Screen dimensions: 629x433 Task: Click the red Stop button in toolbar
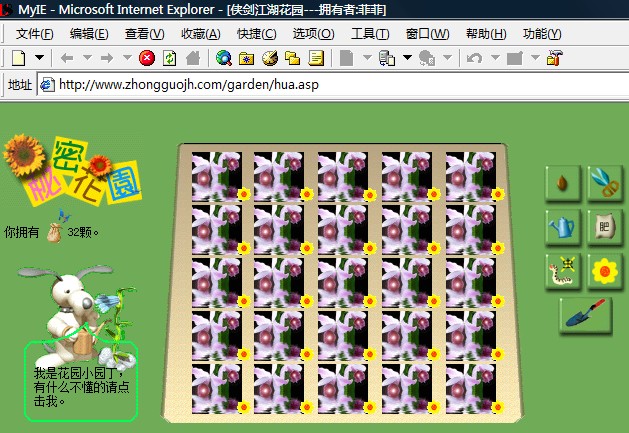click(x=147, y=58)
